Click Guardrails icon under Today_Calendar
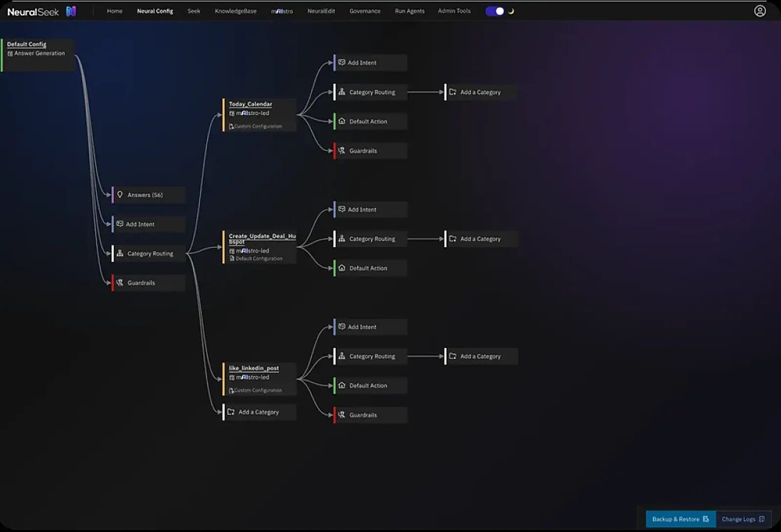This screenshot has height=532, width=781. coord(342,151)
